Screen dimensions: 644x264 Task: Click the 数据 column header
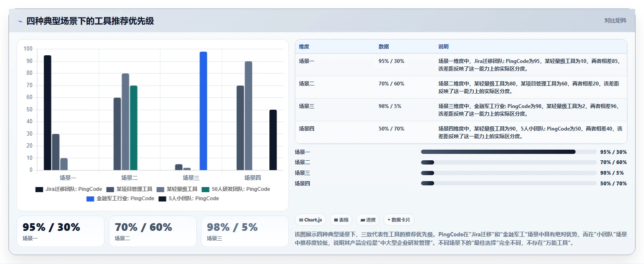[384, 47]
